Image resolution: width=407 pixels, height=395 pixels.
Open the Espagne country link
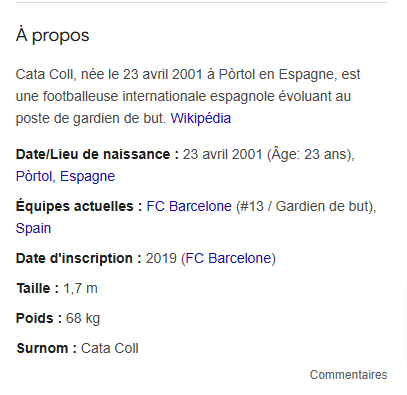(87, 177)
